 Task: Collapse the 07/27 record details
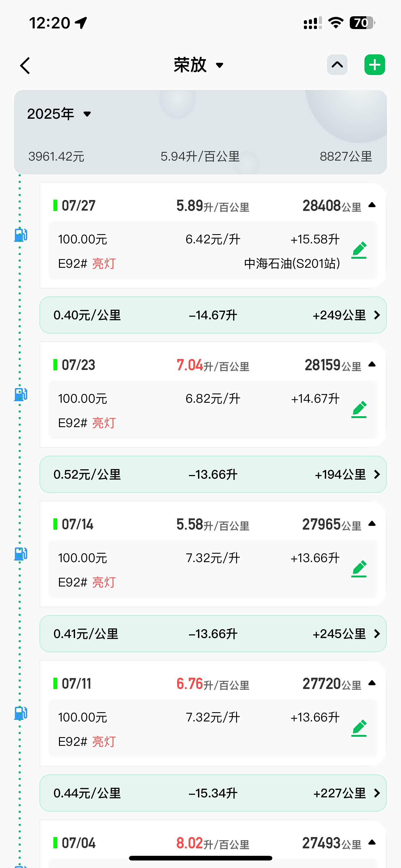tap(372, 205)
